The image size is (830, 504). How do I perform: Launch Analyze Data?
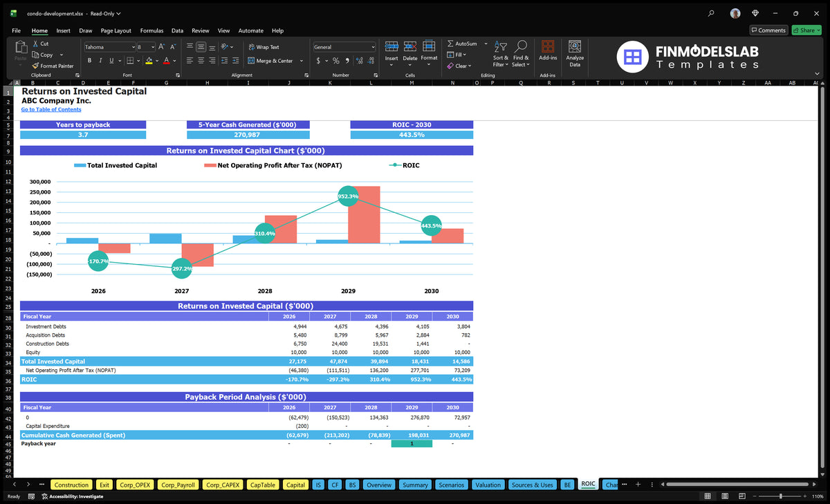coord(575,53)
